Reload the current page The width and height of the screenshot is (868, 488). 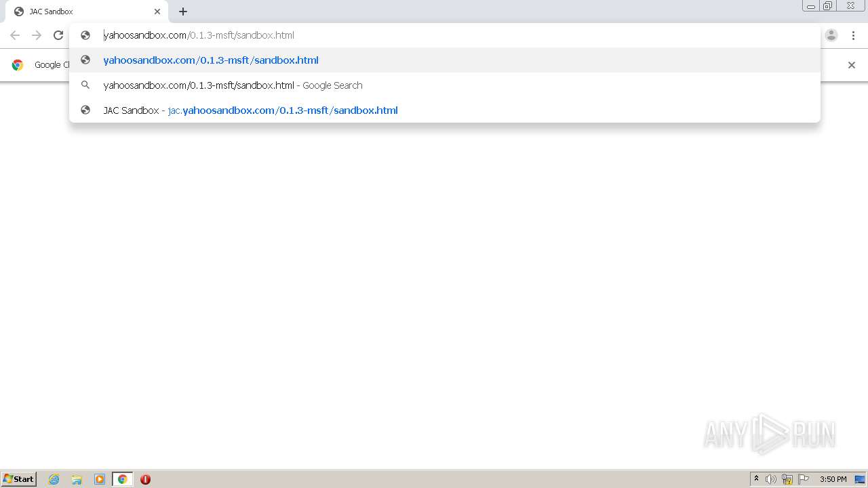point(58,35)
